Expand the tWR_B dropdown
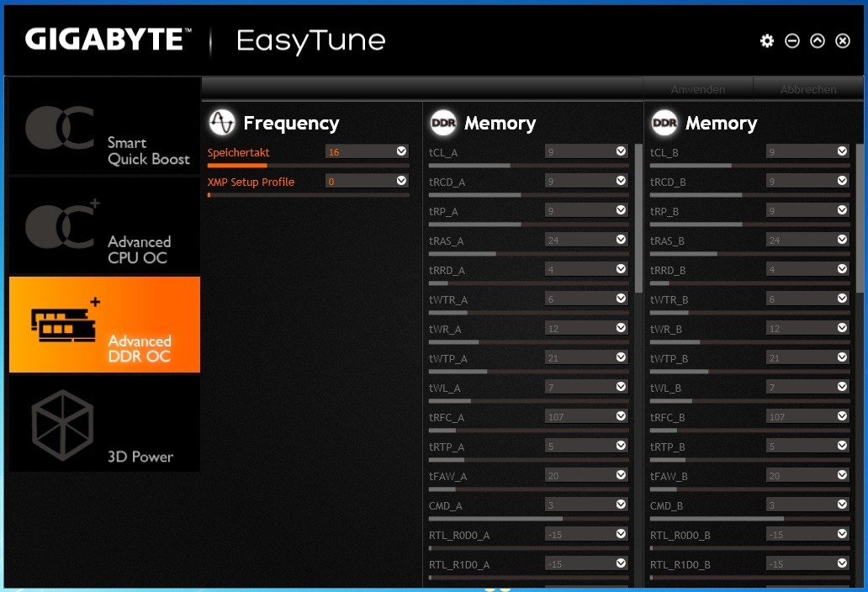Viewport: 868px width, 592px height. pyautogui.click(x=842, y=328)
